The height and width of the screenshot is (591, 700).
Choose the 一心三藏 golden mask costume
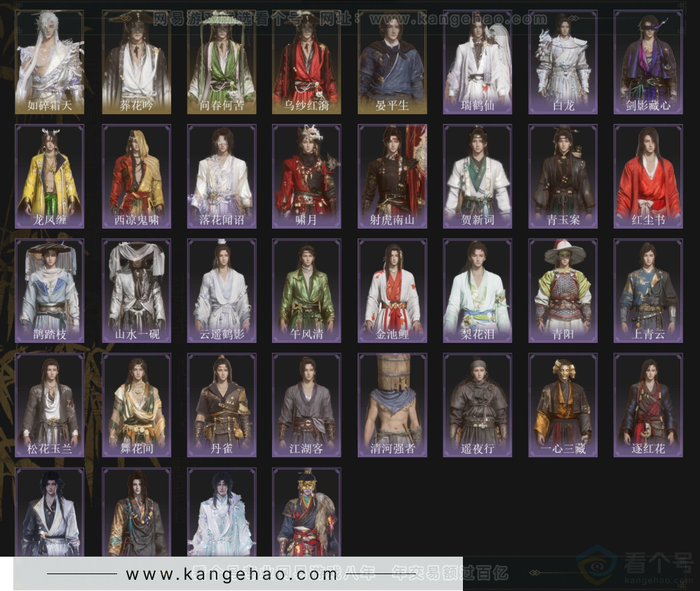pyautogui.click(x=563, y=405)
